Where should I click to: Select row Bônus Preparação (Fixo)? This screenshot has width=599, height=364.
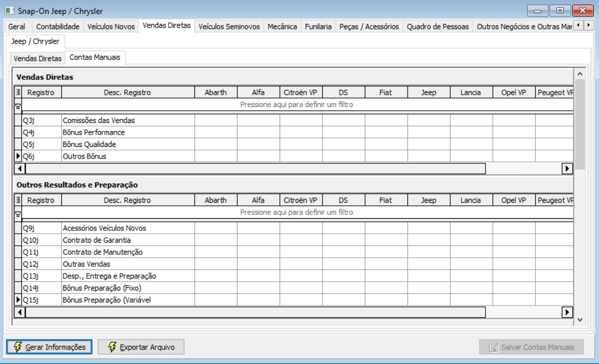(294, 288)
